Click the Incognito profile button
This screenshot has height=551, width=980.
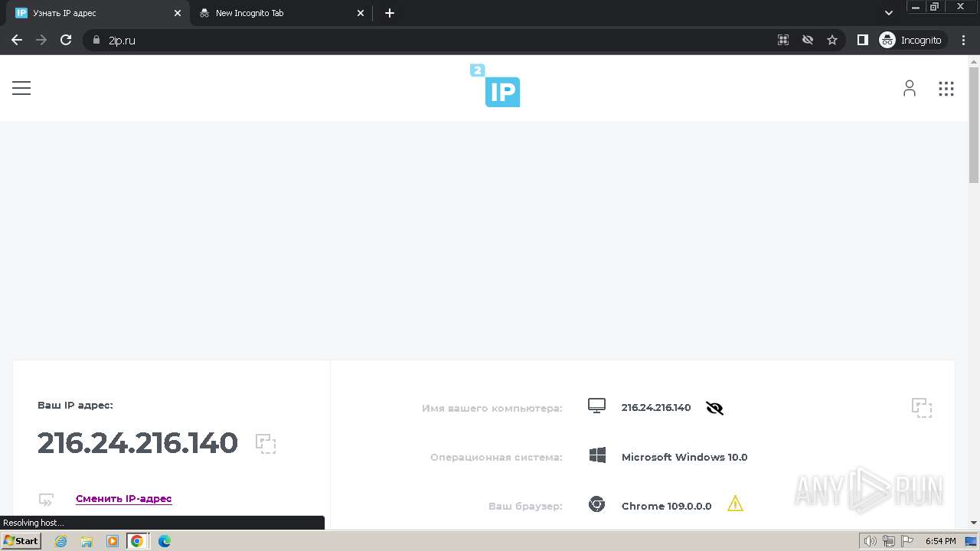pyautogui.click(x=911, y=40)
